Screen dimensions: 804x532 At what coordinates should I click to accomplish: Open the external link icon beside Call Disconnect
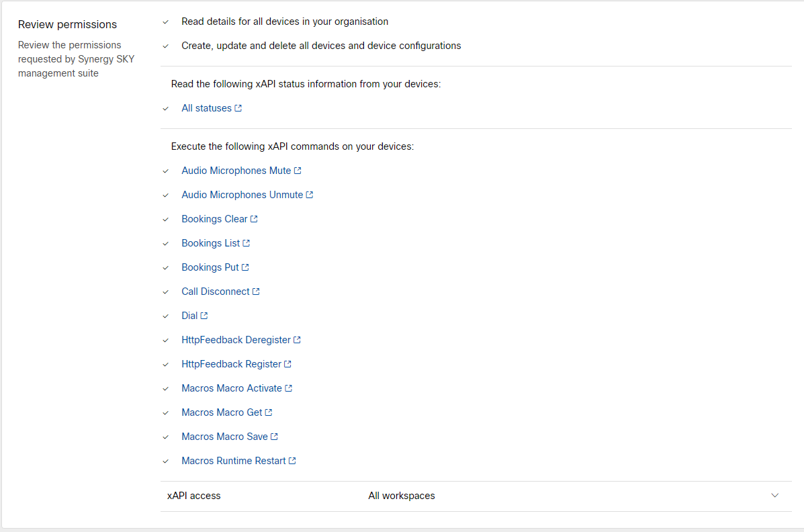[257, 291]
